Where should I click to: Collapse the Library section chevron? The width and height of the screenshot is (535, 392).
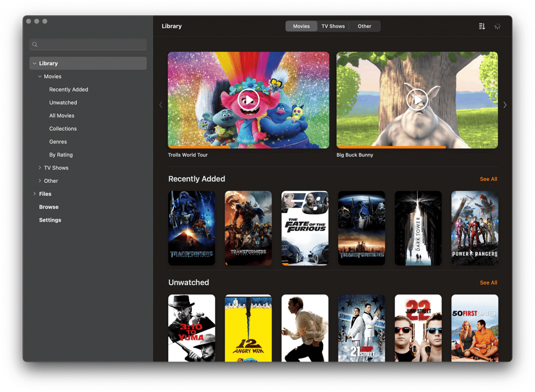click(x=34, y=63)
